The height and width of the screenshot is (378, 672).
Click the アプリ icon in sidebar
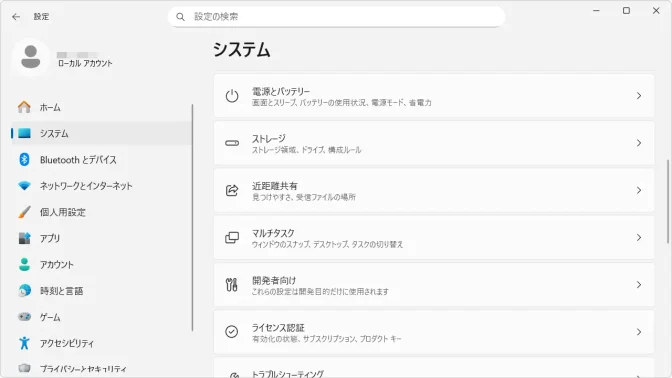coord(24,238)
